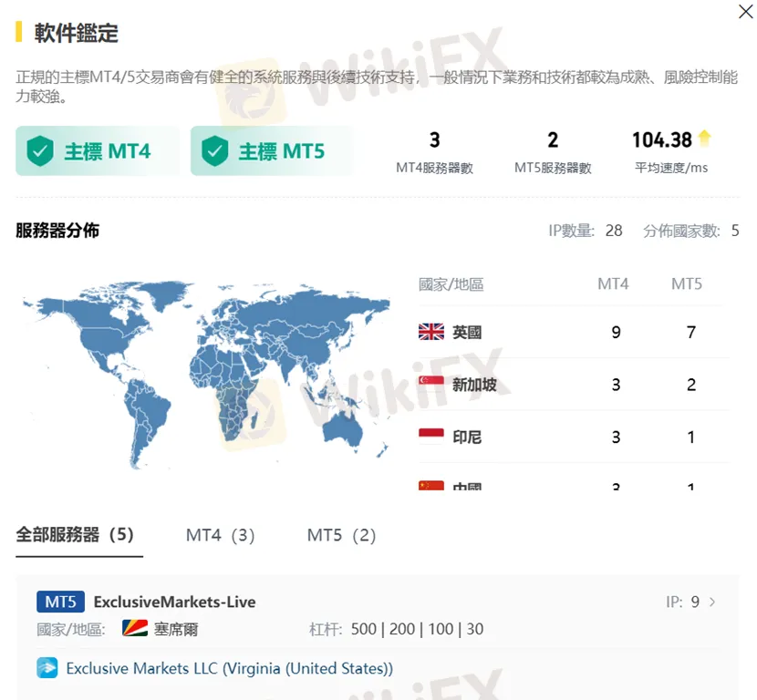Click the Singapore flag beside 新加坡
The image size is (757, 700).
point(430,385)
